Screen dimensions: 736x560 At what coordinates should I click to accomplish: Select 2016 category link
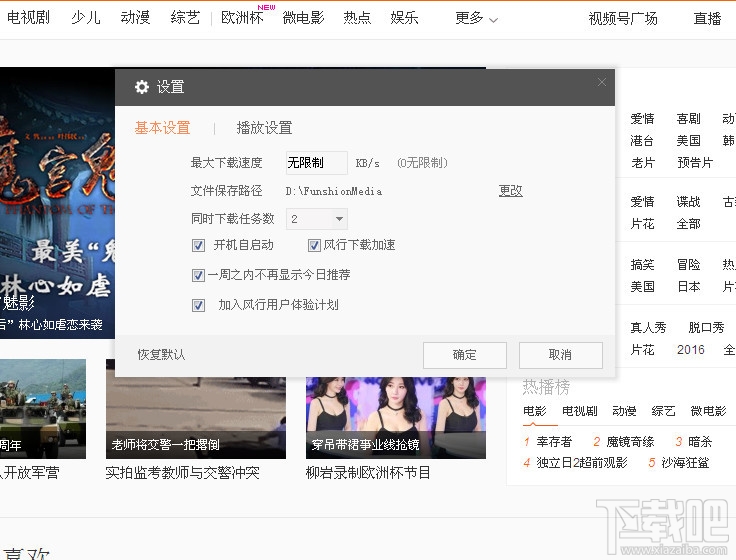pyautogui.click(x=690, y=349)
